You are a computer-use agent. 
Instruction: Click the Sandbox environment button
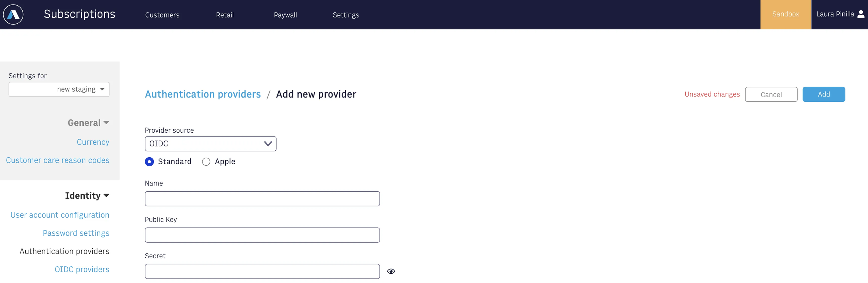786,15
